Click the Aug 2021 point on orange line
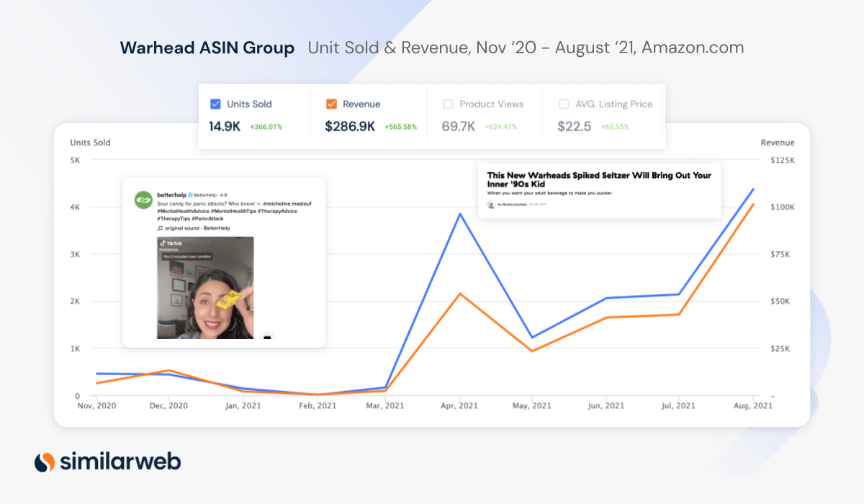864x504 pixels. click(x=753, y=204)
